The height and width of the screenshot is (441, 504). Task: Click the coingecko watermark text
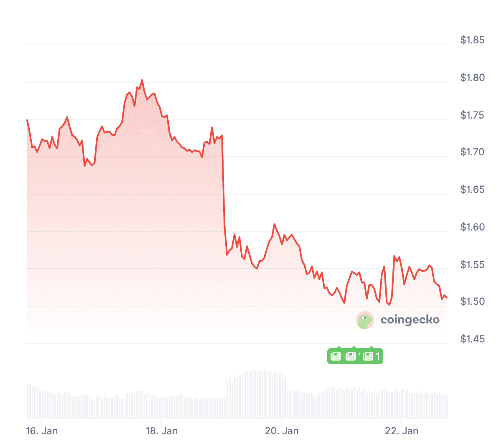click(410, 320)
